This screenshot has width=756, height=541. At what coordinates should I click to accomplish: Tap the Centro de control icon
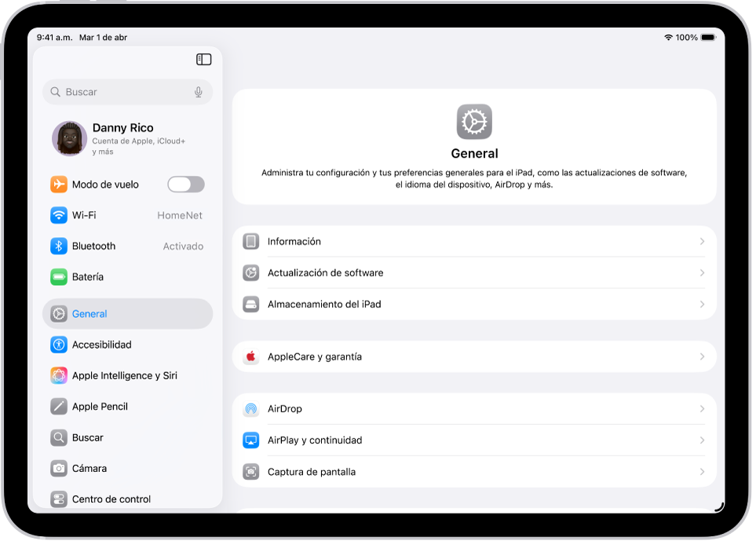(x=59, y=499)
